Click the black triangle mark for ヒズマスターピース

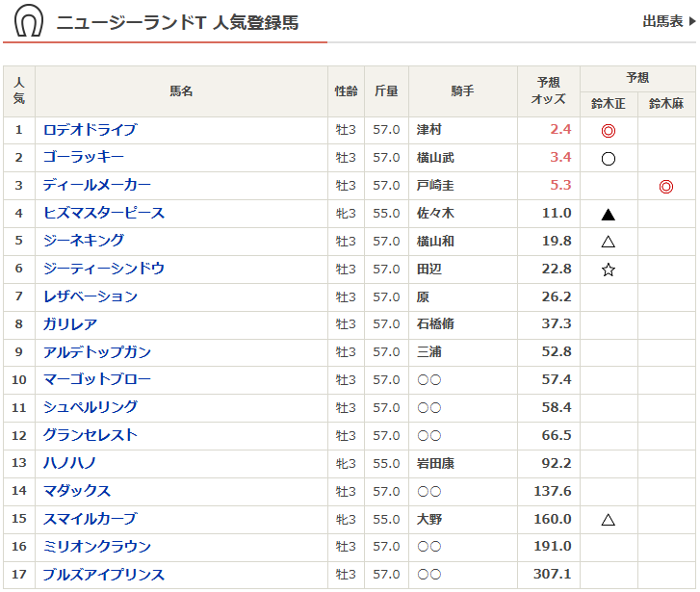[608, 215]
